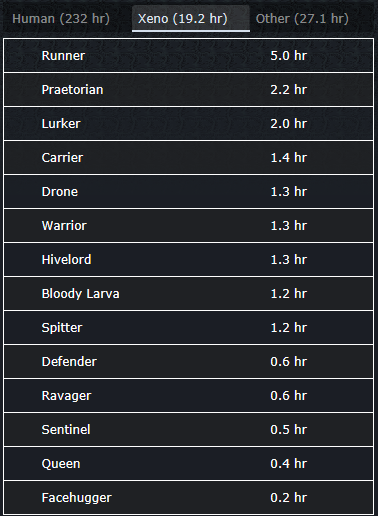This screenshot has height=516, width=378.
Task: Click the 2.2 hr Praetorian time value
Action: pos(288,90)
